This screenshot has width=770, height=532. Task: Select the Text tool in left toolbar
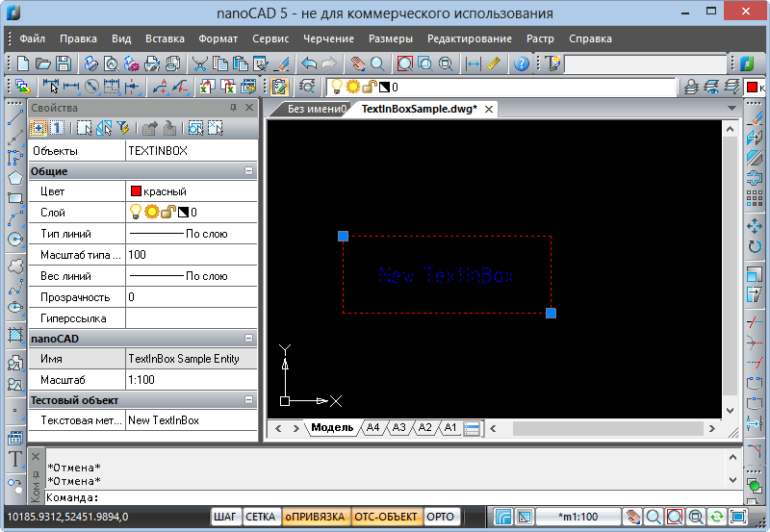coord(15,459)
